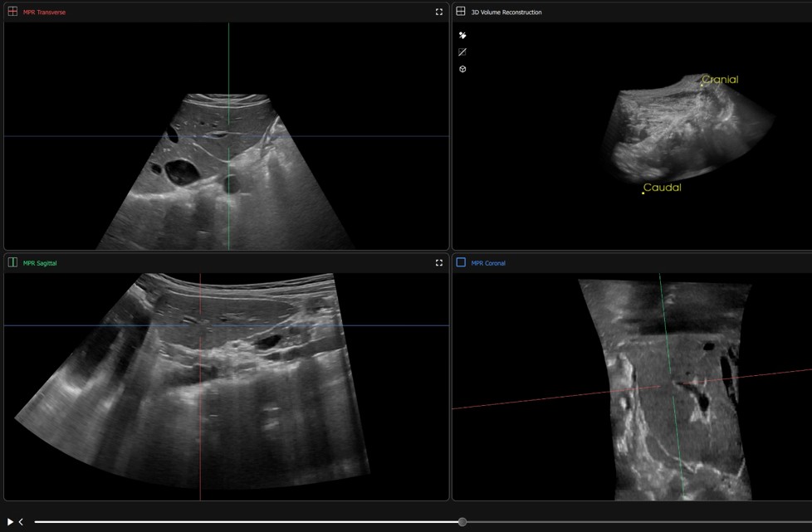Toggle the slashed square tool in 3D view

462,51
